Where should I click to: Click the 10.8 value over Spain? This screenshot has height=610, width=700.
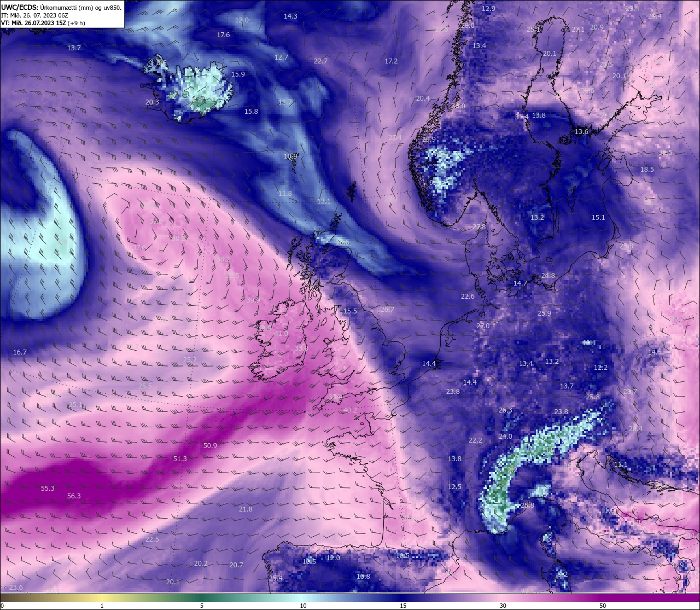click(x=363, y=576)
